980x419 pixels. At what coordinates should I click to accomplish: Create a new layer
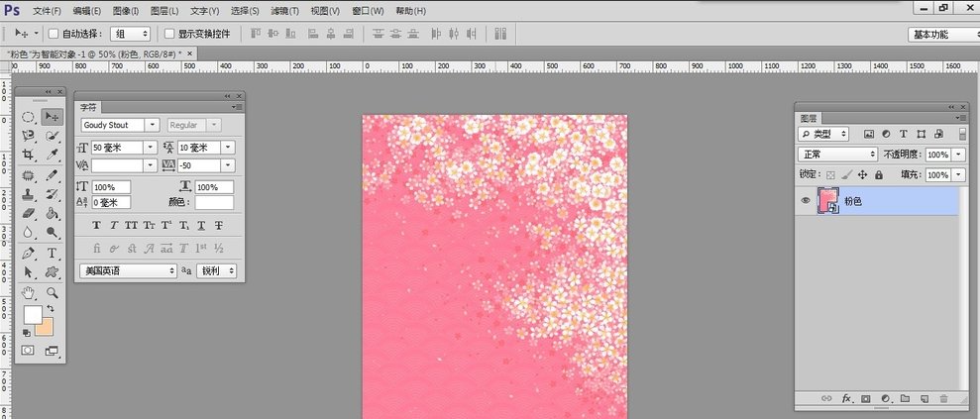(925, 398)
